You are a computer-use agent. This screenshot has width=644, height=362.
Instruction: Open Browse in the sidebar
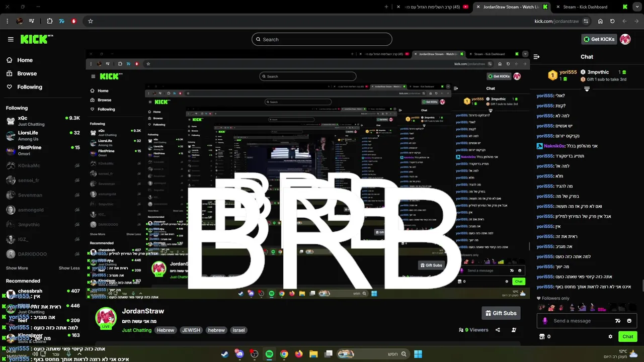point(22,73)
